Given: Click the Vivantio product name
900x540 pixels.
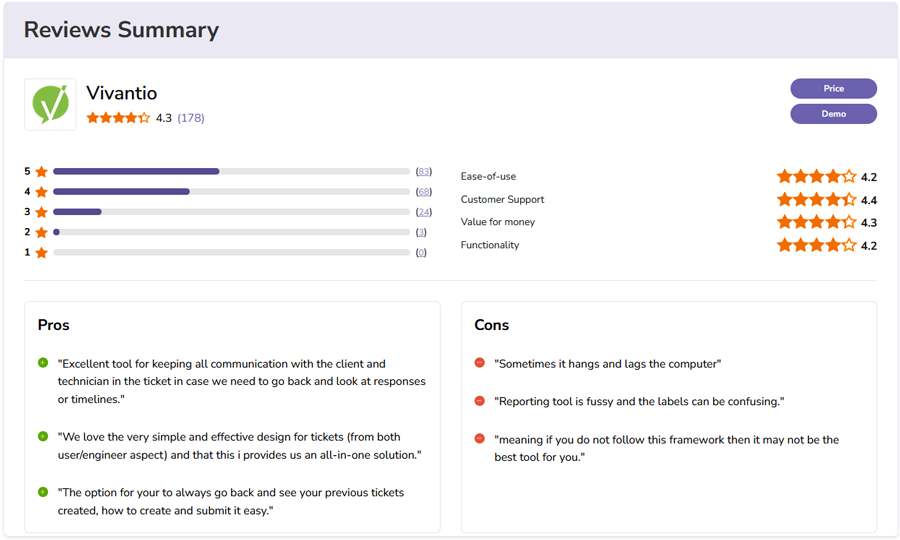Looking at the screenshot, I should [x=122, y=93].
